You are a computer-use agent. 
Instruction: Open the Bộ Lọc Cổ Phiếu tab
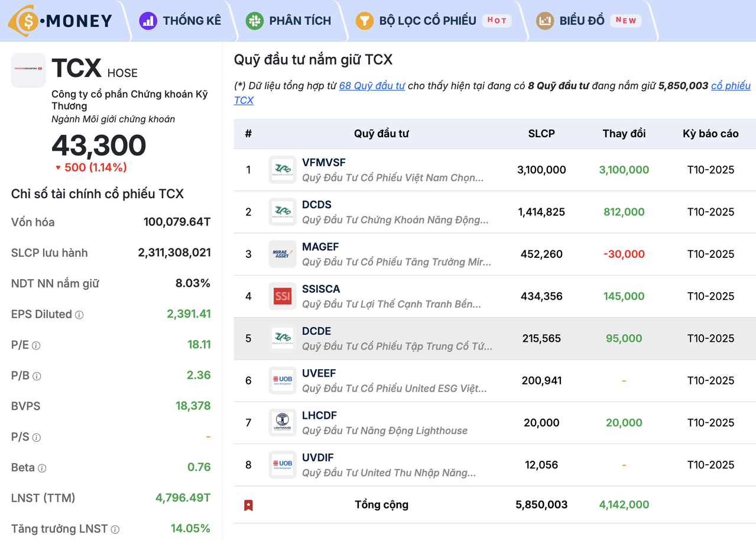(433, 21)
